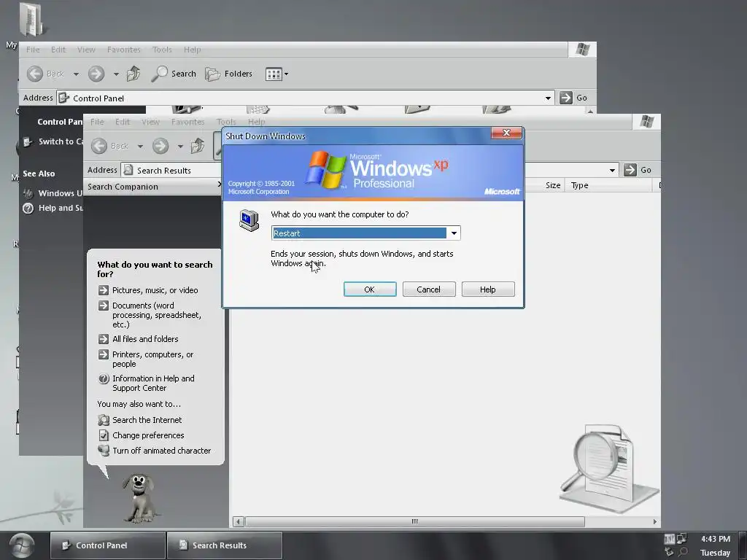Image resolution: width=747 pixels, height=560 pixels.
Task: Expand Forward history dropdown in Search Results
Action: click(180, 146)
